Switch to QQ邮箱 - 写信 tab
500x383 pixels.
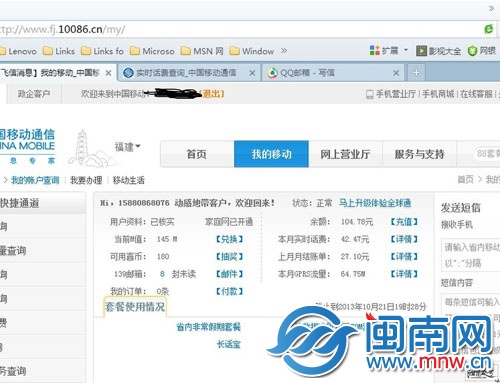point(307,73)
